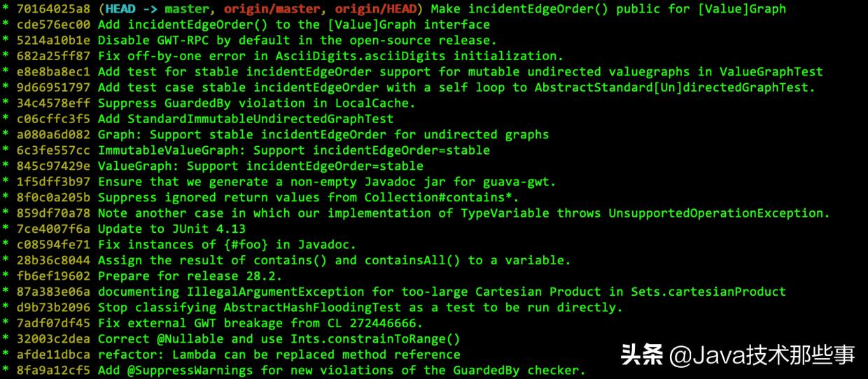Image resolution: width=868 pixels, height=379 pixels.
Task: Click the origin/HEAD ref label
Action: click(375, 9)
